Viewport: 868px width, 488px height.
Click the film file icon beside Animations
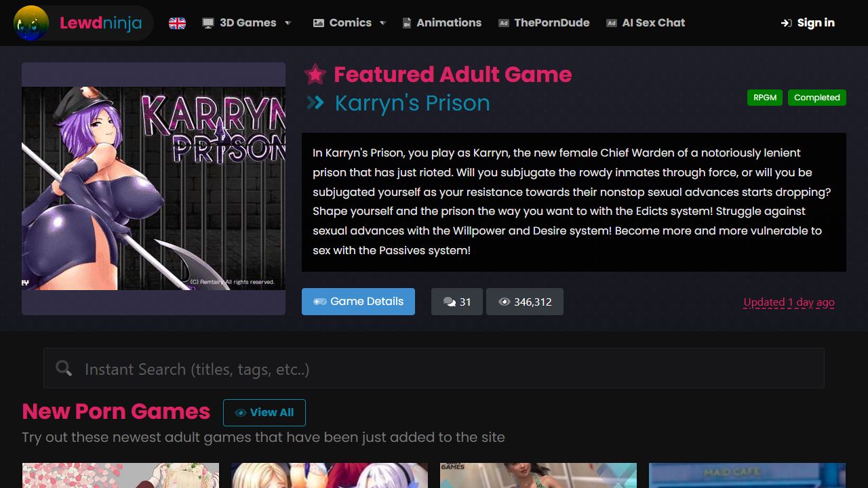[x=407, y=23]
